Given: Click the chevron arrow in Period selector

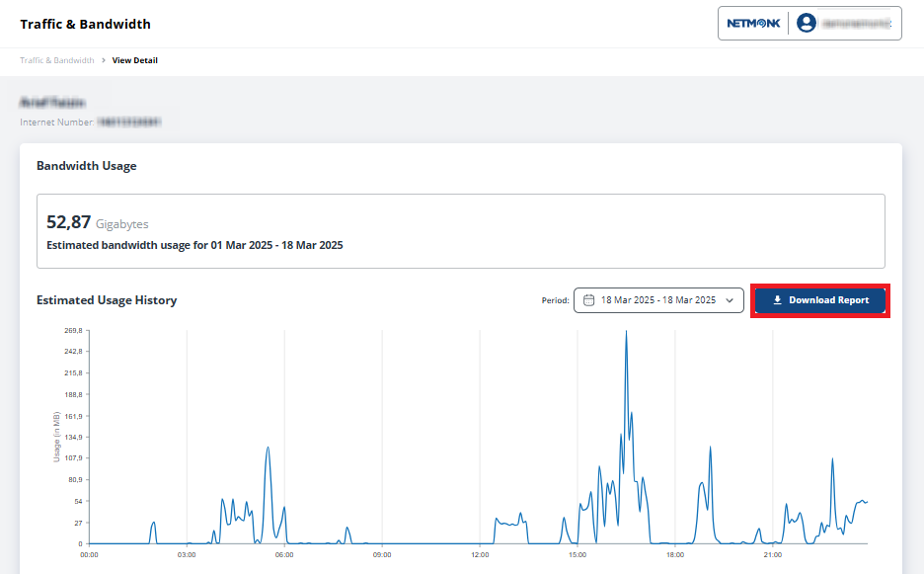Looking at the screenshot, I should [x=730, y=300].
